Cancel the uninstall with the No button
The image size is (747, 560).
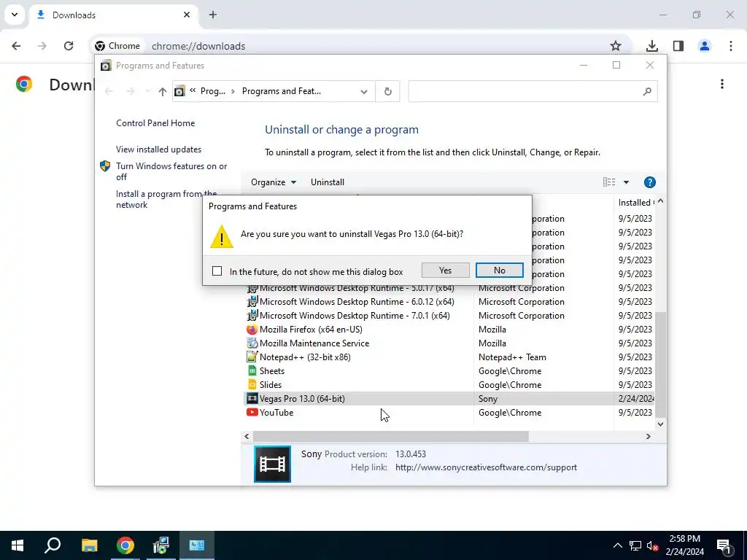[499, 271]
